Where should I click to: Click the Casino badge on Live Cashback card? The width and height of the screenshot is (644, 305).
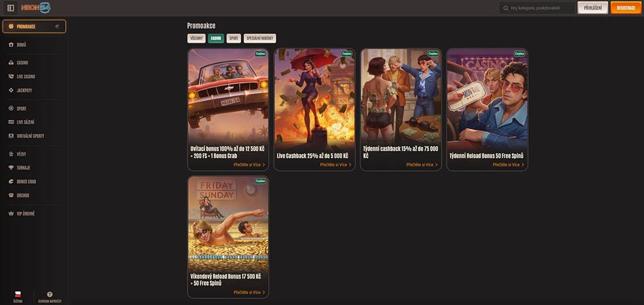coord(346,54)
